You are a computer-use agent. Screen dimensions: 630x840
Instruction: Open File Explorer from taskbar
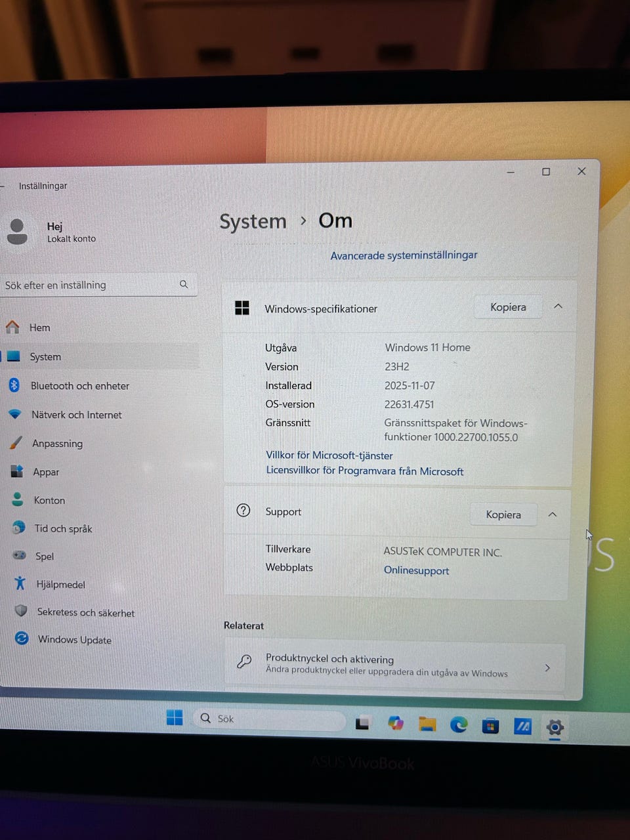click(x=427, y=724)
